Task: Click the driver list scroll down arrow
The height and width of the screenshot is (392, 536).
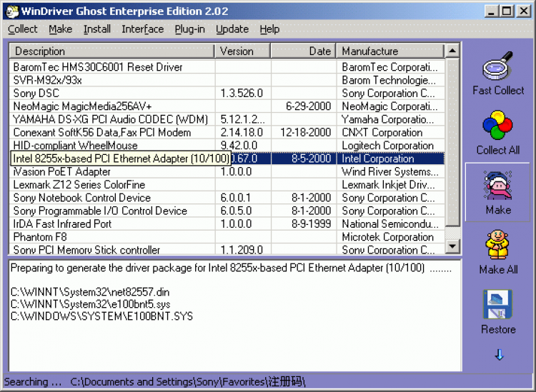Action: 452,246
